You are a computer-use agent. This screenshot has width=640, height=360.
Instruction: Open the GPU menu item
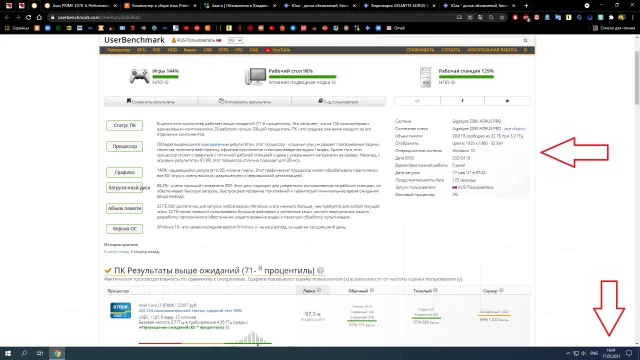(141, 50)
